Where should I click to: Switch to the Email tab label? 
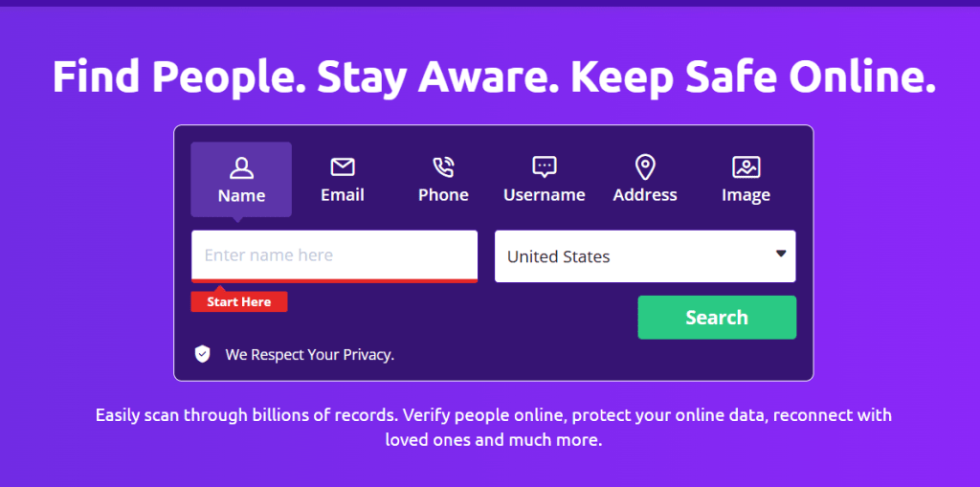343,195
